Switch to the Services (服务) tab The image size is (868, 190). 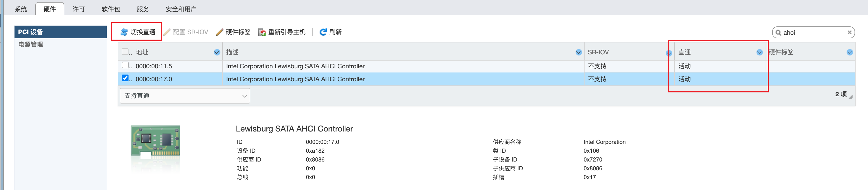(143, 9)
